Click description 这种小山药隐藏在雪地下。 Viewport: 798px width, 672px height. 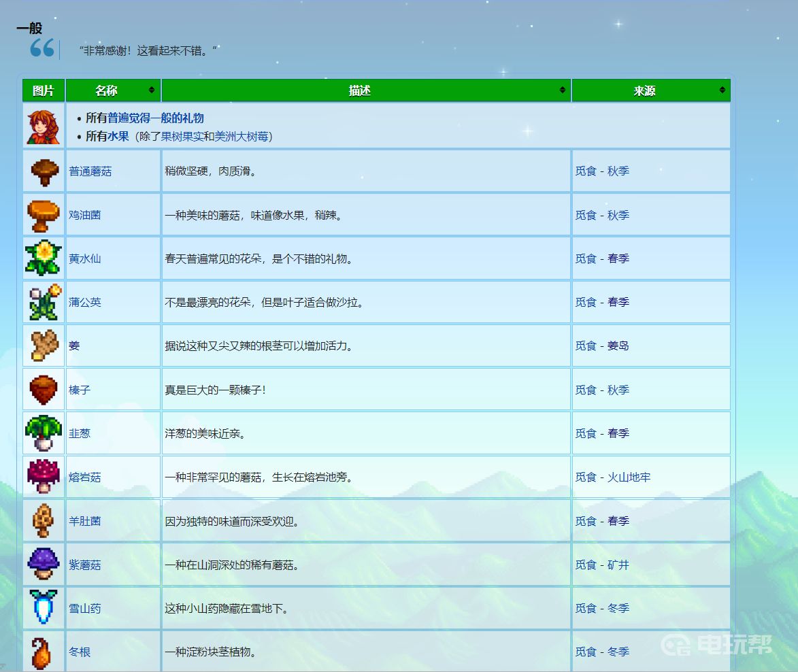tap(227, 609)
